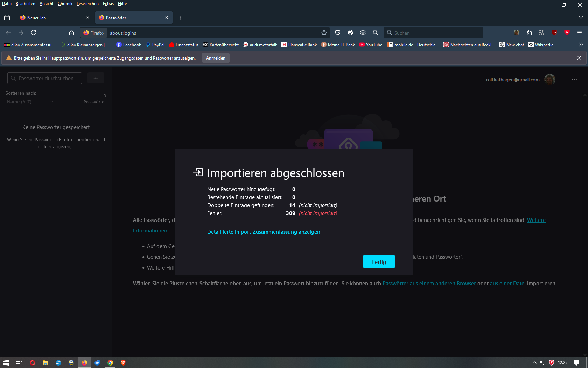This screenshot has width=588, height=368.
Task: Open the PayPal bookmark
Action: click(155, 45)
